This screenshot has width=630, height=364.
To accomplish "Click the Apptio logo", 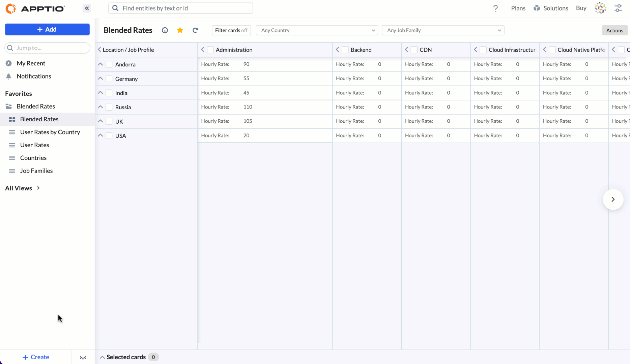I will [35, 8].
